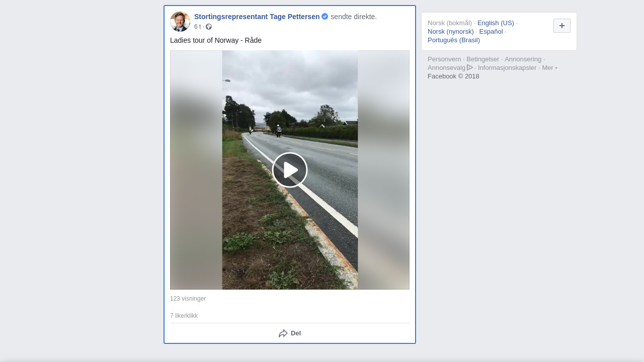Open the '6 t' post timestamp
Viewport: 644px width, 362px height.
197,27
